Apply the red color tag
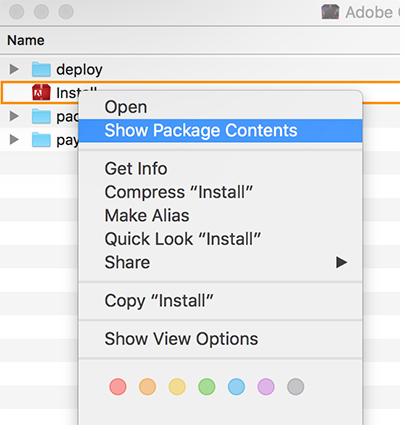This screenshot has width=405, height=431. click(118, 387)
